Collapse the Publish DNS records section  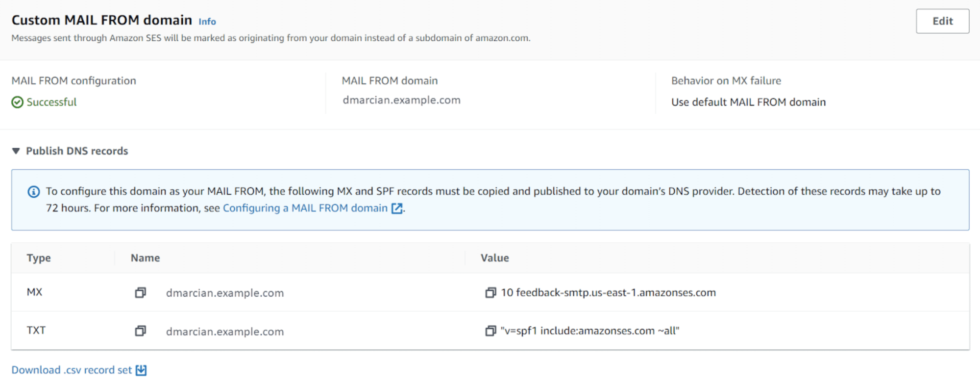point(16,151)
